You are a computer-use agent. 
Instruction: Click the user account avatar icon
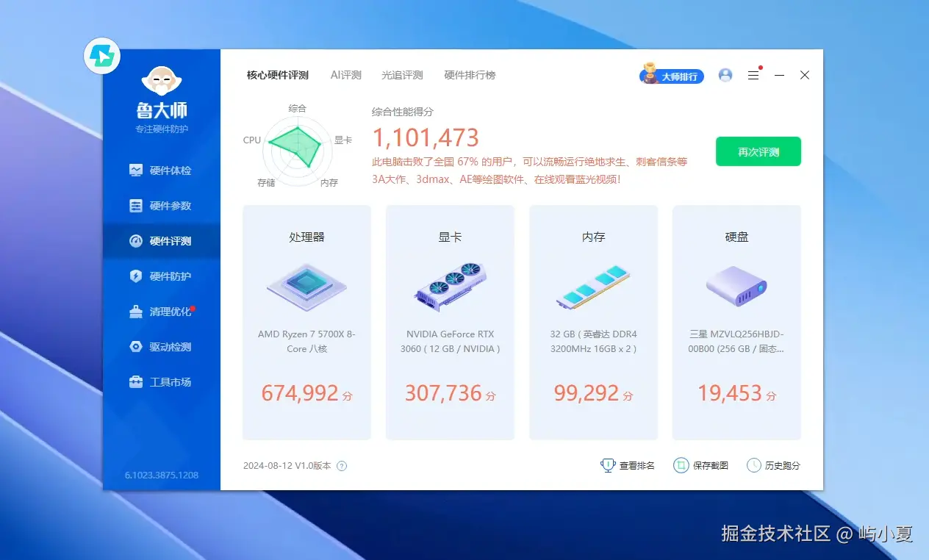pyautogui.click(x=725, y=75)
